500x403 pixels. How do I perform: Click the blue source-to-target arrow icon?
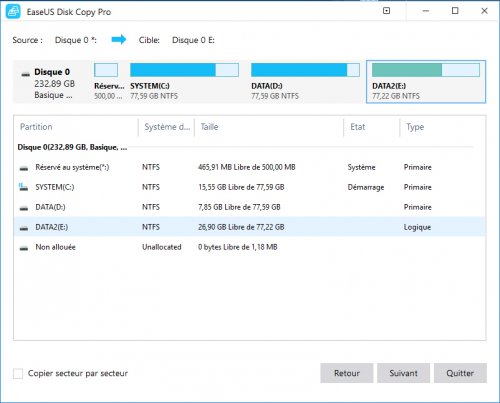(x=119, y=40)
